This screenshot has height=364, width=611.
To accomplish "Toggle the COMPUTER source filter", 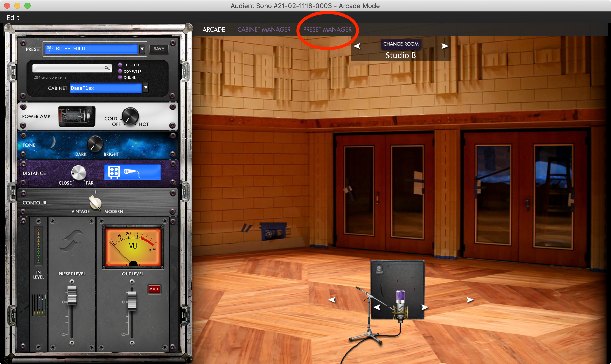I will [120, 71].
